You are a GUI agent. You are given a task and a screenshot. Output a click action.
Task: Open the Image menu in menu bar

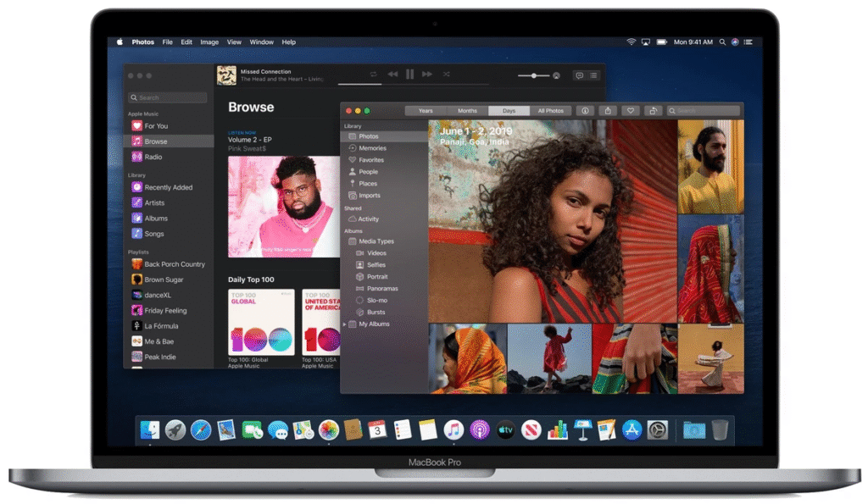pyautogui.click(x=209, y=42)
